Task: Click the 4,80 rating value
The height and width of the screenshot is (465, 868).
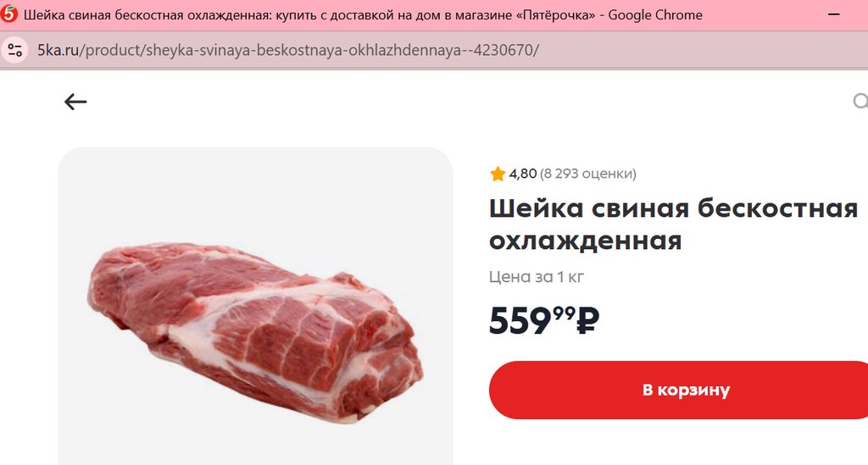Action: [523, 174]
